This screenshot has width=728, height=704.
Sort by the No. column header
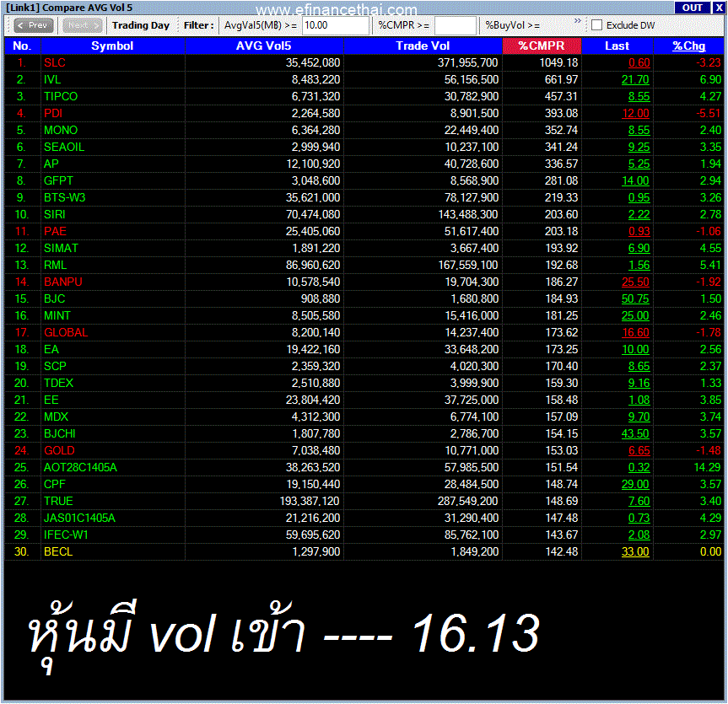(x=22, y=46)
